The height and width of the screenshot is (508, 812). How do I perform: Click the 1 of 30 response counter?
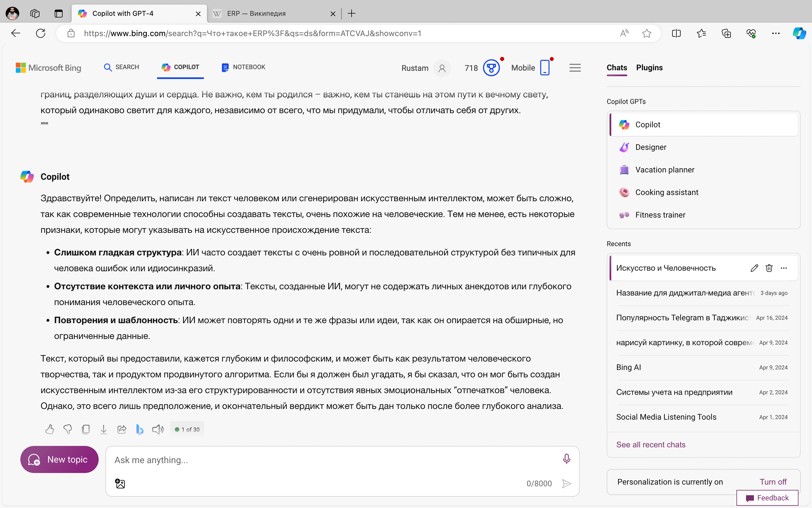point(187,429)
